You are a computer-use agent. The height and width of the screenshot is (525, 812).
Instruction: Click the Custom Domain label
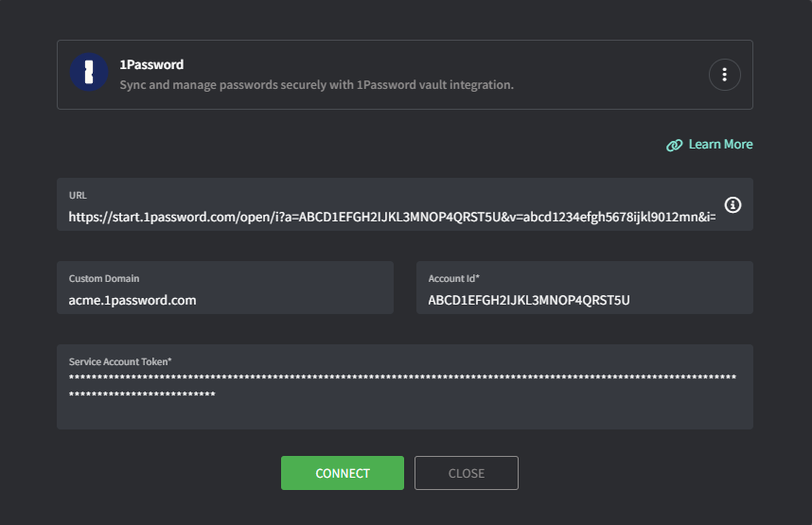tap(104, 278)
